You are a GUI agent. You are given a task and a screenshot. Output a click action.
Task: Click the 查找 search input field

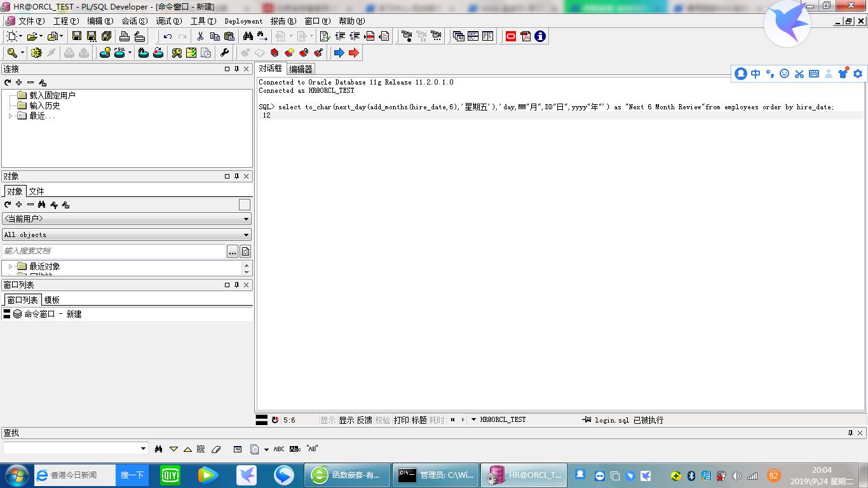tap(75, 449)
